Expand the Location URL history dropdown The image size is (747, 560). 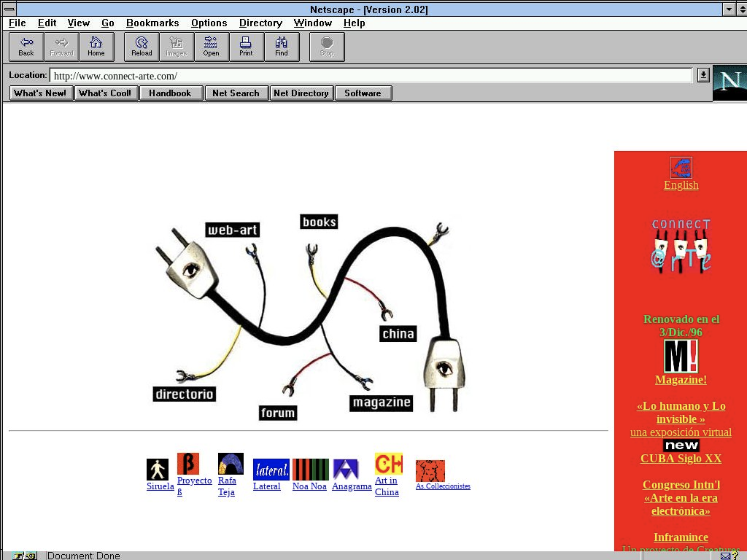click(x=703, y=75)
